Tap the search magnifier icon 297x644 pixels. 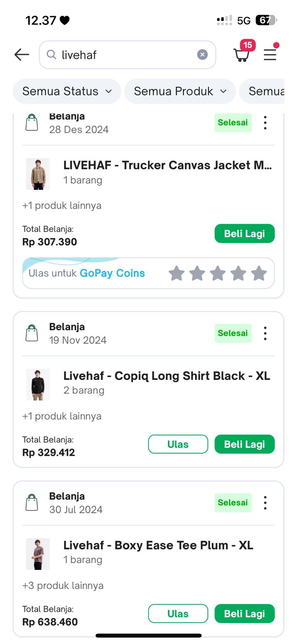[x=51, y=54]
